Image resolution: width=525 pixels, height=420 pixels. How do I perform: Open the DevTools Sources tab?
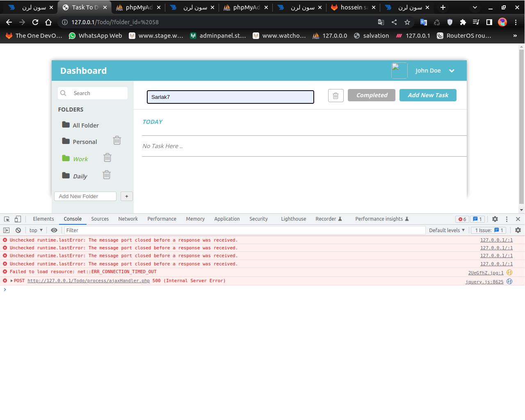[x=100, y=219]
